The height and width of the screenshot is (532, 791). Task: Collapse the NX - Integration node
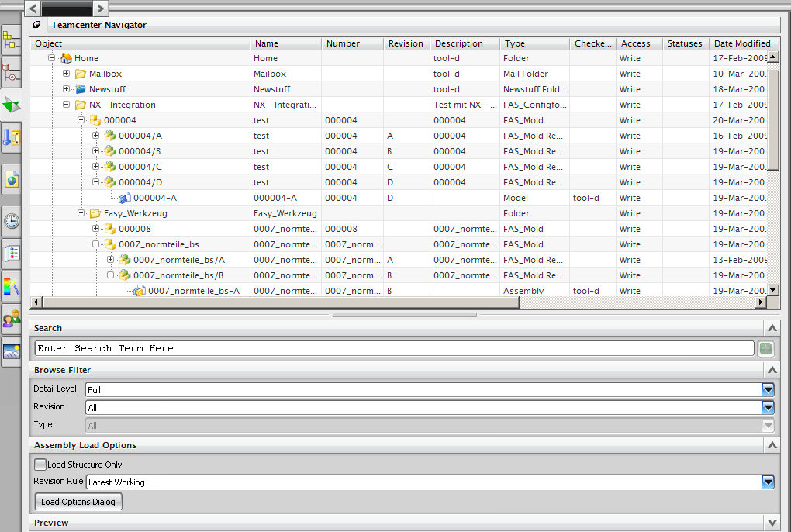(66, 105)
